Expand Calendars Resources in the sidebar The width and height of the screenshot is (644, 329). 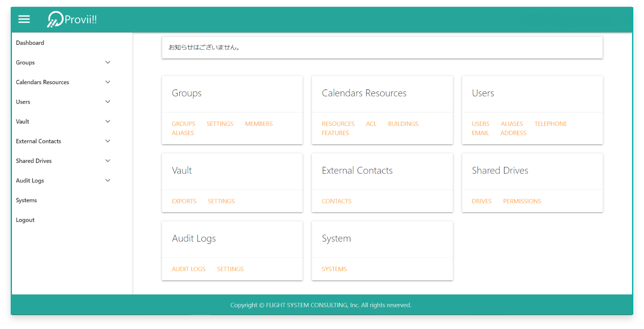point(107,82)
